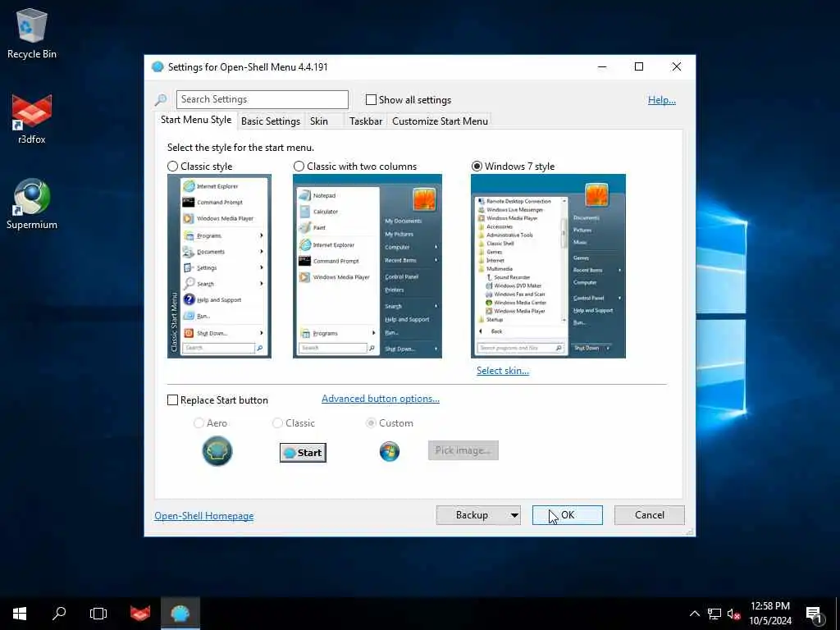Select Classic style radio button
Viewport: 840px width, 630px height.
(172, 166)
